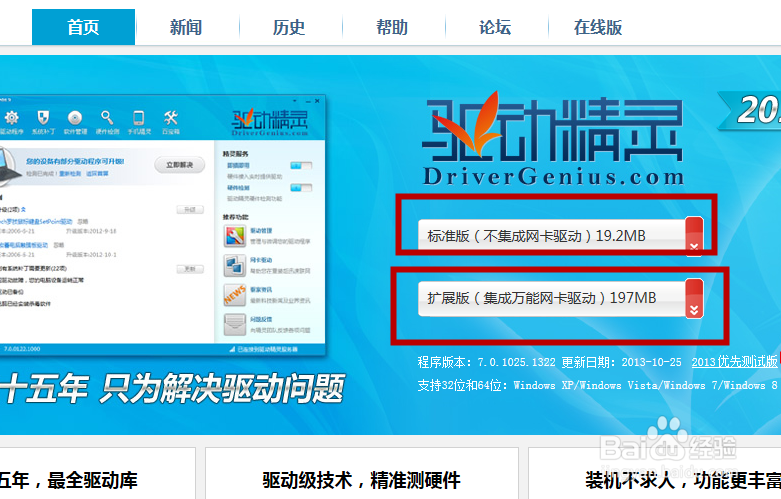Click the laptop image in app preview
The image size is (781, 499).
point(10,163)
